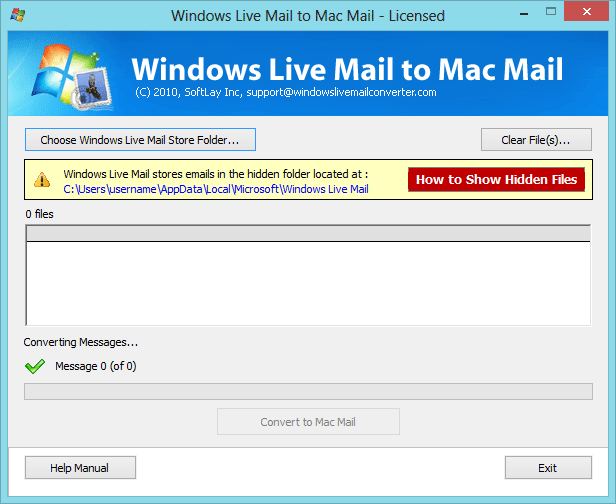Click the app icon in title bar
Viewport: 616px width, 504px height.
(18, 15)
